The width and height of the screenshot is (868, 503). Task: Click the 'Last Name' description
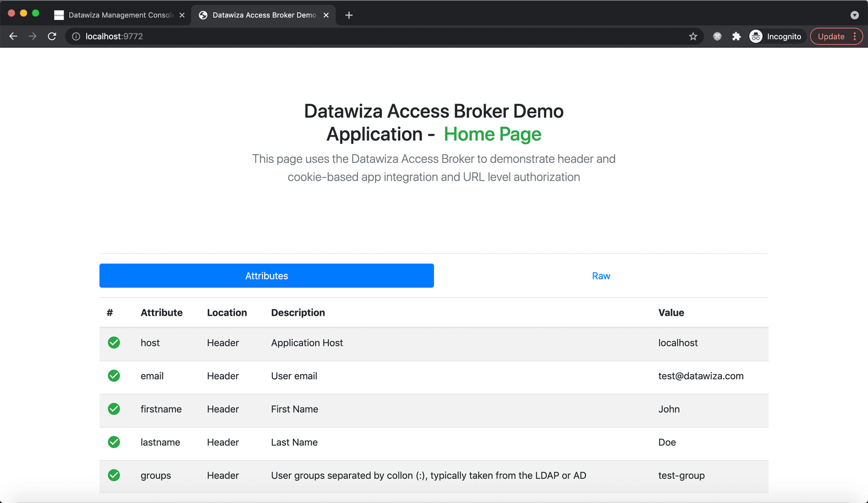coord(295,442)
